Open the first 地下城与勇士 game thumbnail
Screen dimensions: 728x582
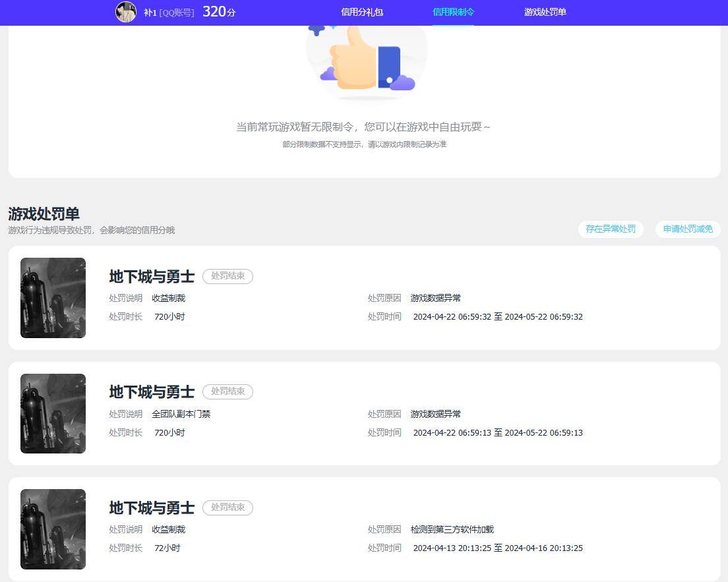(x=53, y=298)
